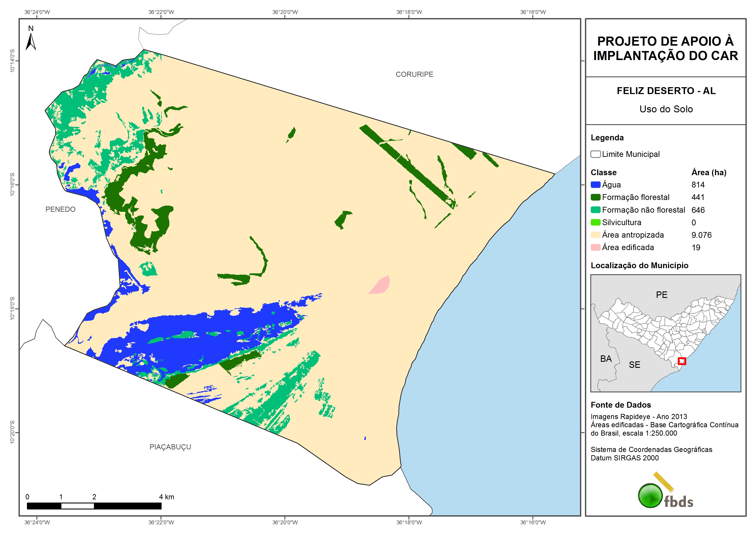Click the PIAÇABUÇU municipality label

(x=170, y=447)
